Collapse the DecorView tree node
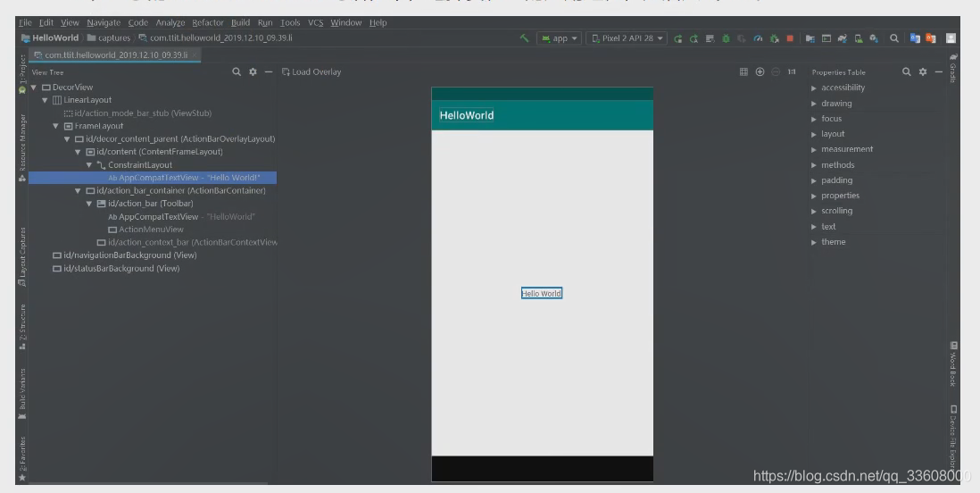The height and width of the screenshot is (493, 980). click(34, 88)
